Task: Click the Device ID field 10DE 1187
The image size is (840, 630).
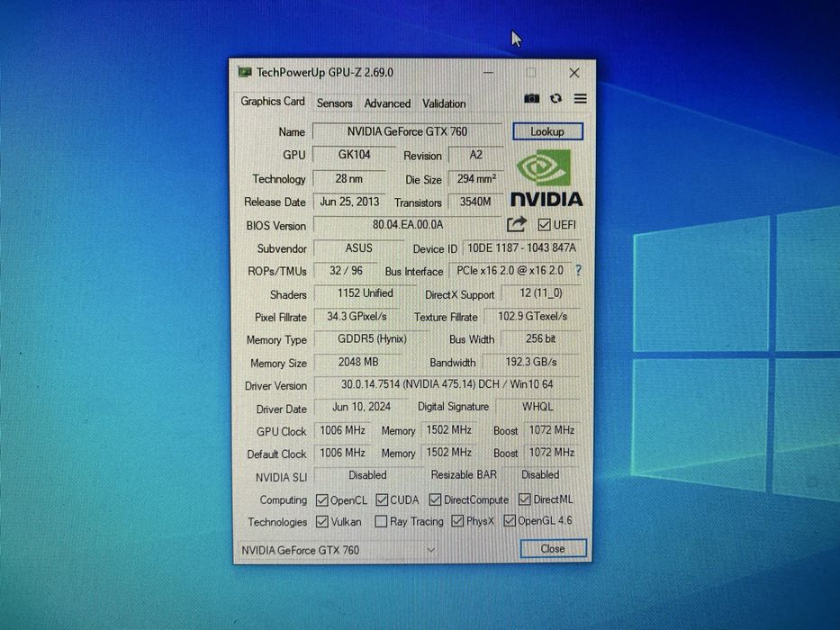Action: [x=522, y=248]
